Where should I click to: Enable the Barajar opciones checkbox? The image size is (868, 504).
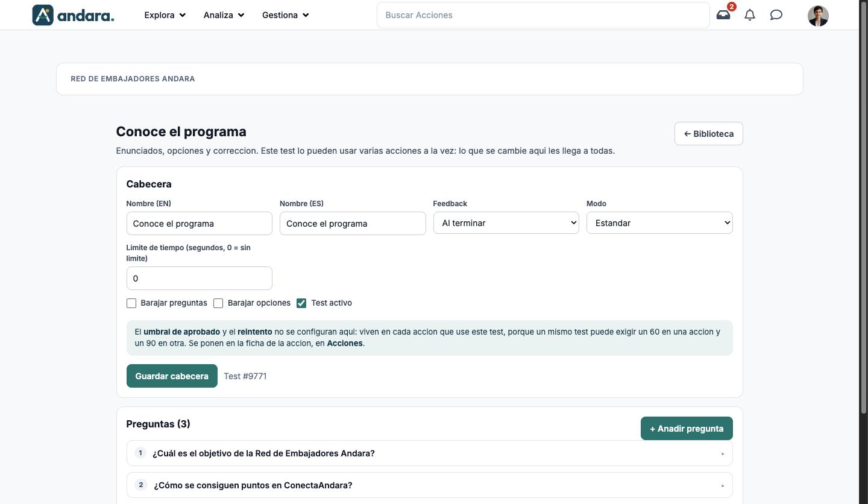tap(218, 303)
